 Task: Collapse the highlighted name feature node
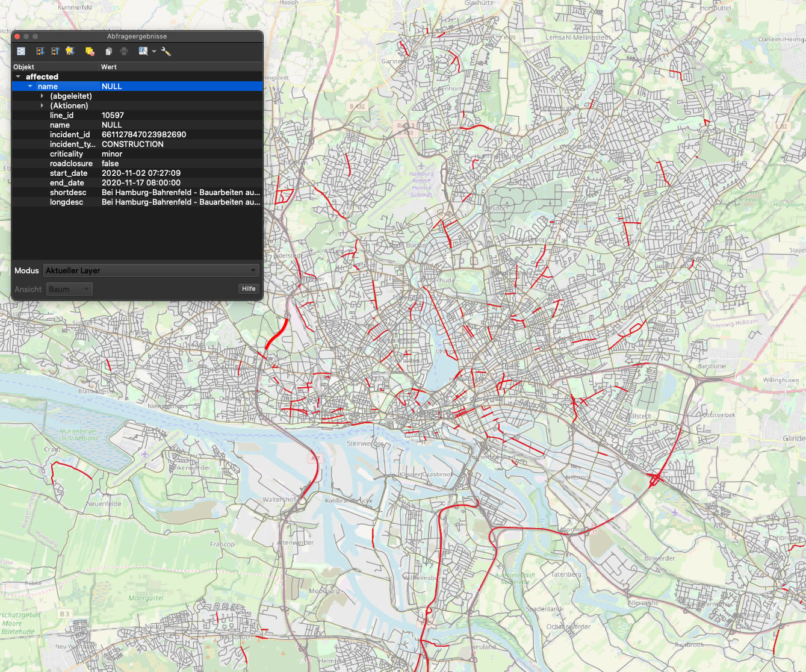[x=30, y=87]
